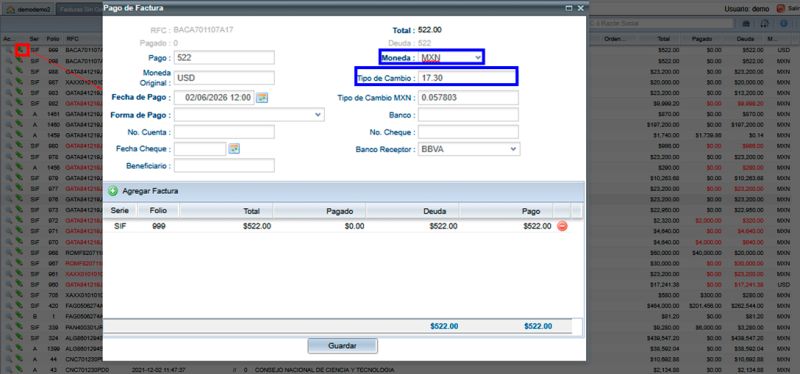Click the Beneficiario input field
This screenshot has width=800, height=374.
(x=224, y=166)
